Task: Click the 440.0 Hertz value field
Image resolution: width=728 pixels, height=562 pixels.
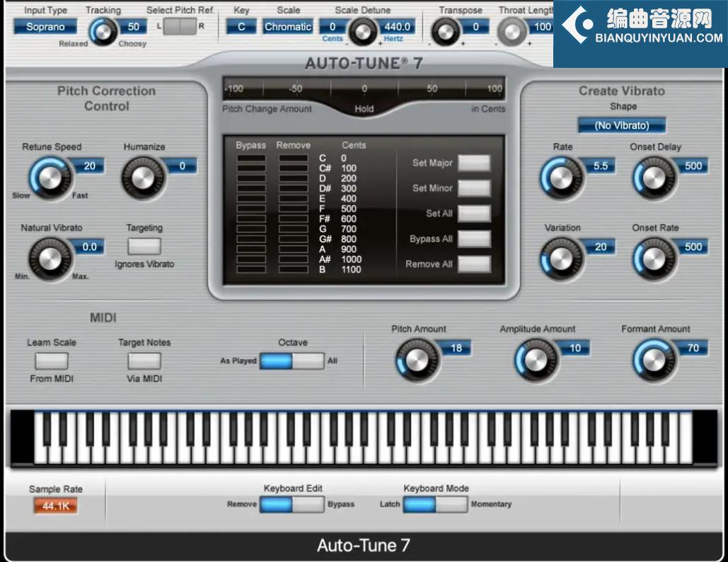Action: pos(397,26)
